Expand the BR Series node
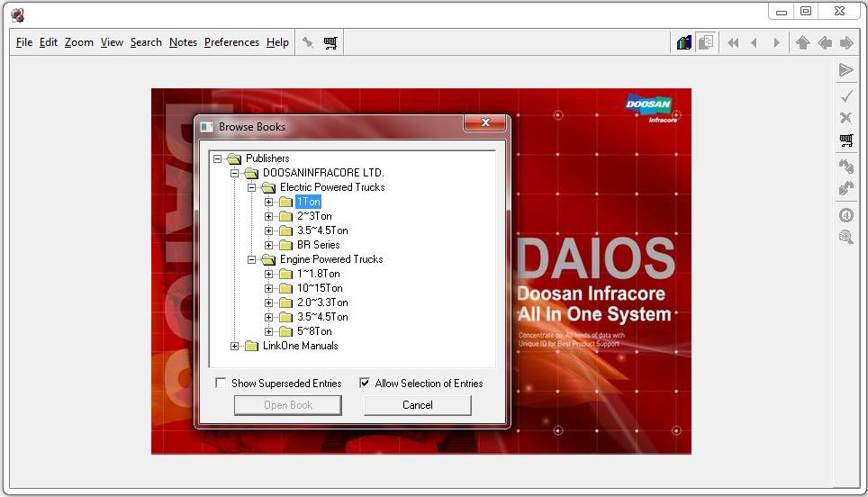The image size is (868, 497). [x=269, y=245]
